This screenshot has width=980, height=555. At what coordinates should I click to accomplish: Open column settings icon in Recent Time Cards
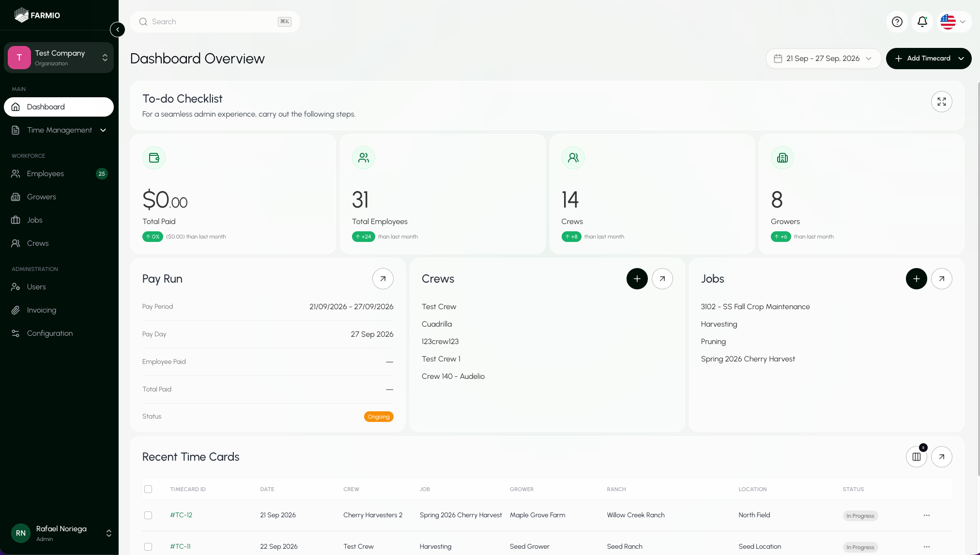[x=917, y=457]
